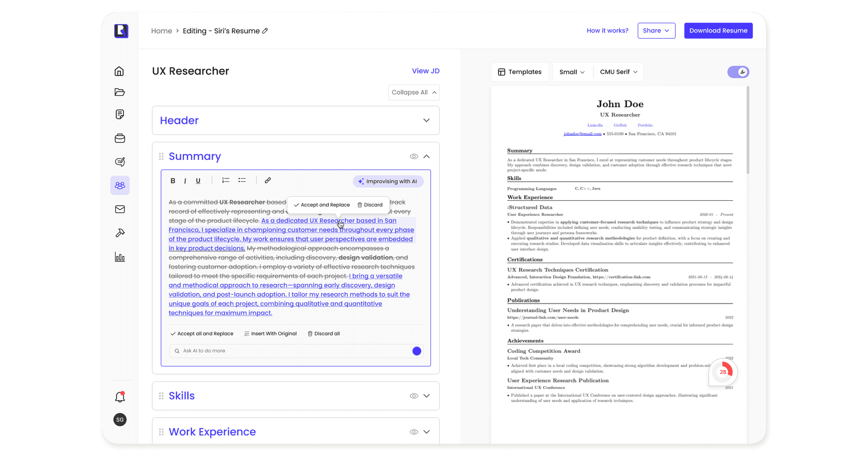Open the document notes sidebar icon
Screen dimensions: 868x456
(x=120, y=114)
